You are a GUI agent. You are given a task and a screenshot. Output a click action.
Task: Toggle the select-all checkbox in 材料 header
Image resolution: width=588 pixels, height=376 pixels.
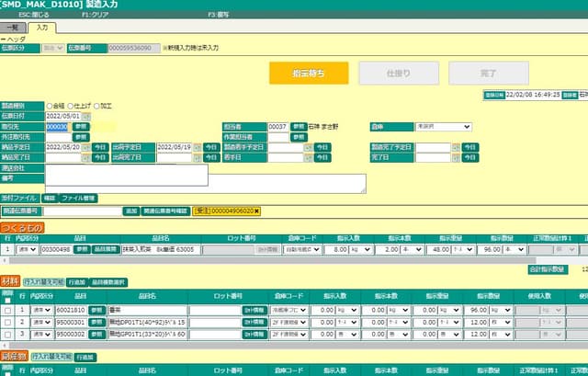pyautogui.click(x=8, y=301)
